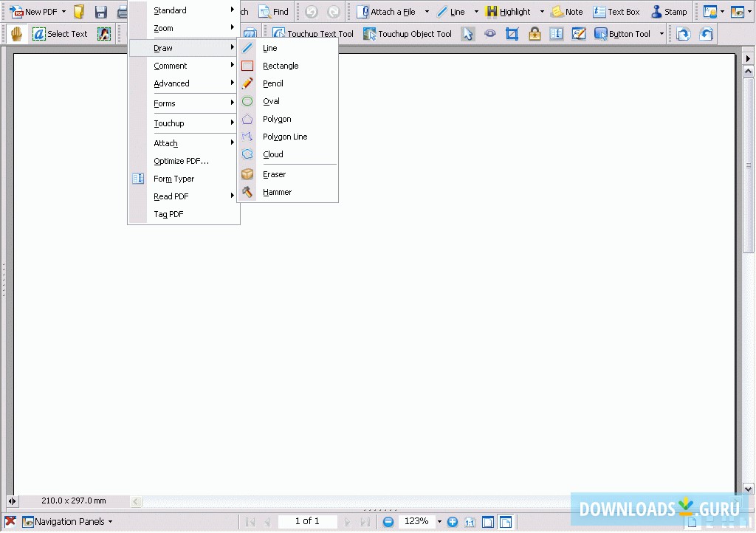
Task: Open Attach a File dropdown arrow
Action: (x=427, y=12)
